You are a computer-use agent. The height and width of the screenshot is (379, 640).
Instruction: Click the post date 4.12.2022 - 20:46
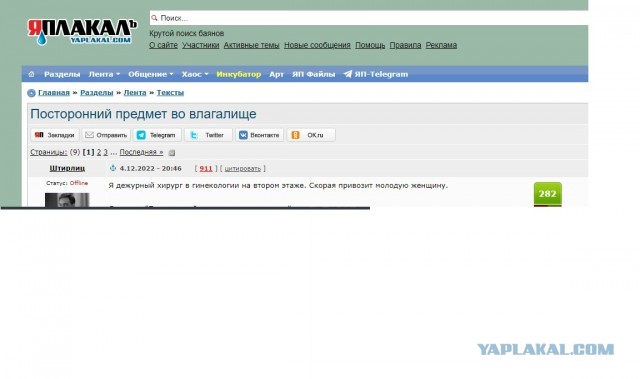(x=151, y=168)
